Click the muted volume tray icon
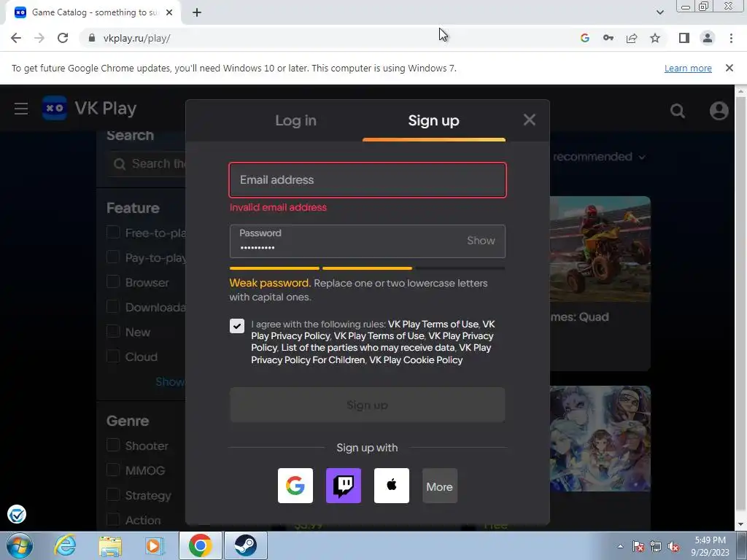 click(x=673, y=546)
